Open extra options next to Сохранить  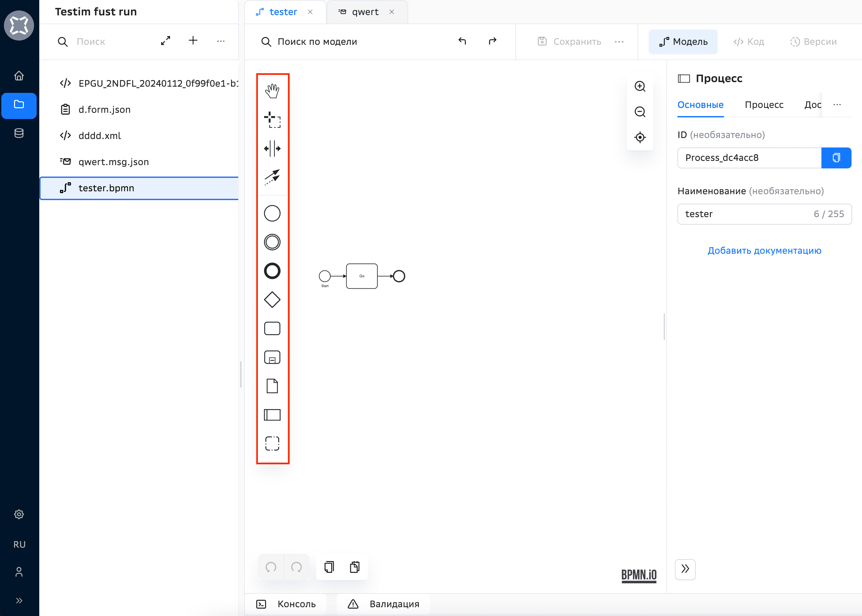pyautogui.click(x=619, y=42)
